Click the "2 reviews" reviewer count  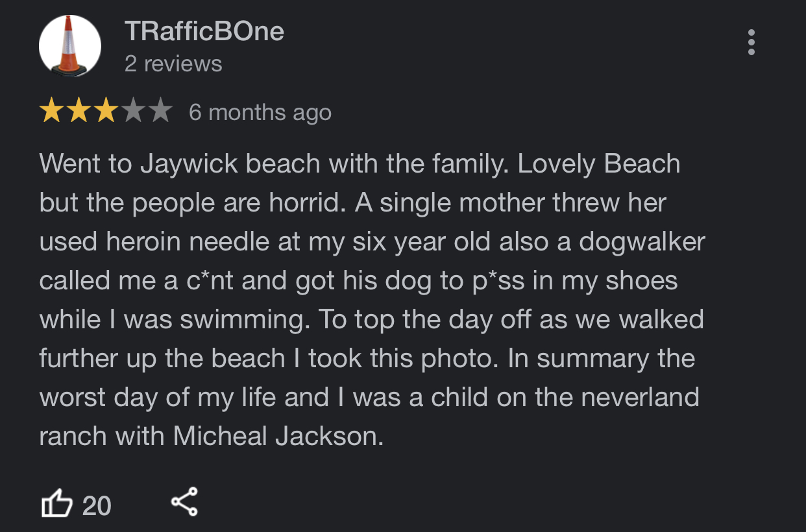[x=173, y=64]
